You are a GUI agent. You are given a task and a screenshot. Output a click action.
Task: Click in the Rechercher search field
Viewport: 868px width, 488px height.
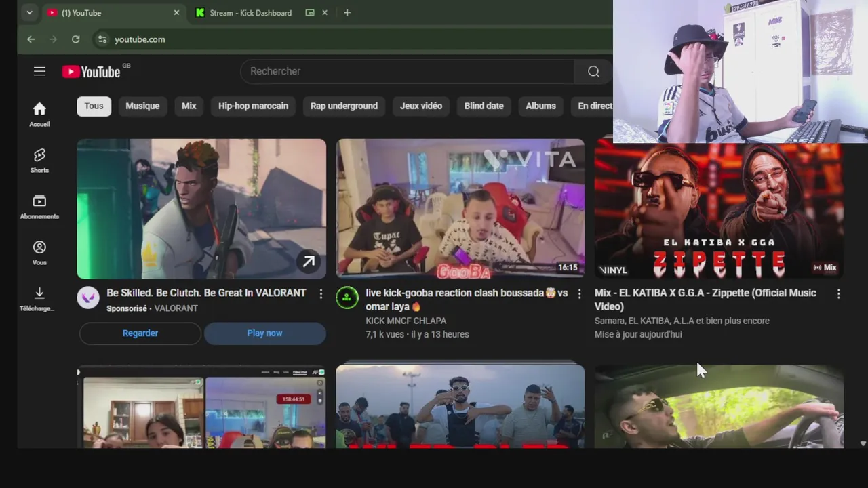coord(407,71)
